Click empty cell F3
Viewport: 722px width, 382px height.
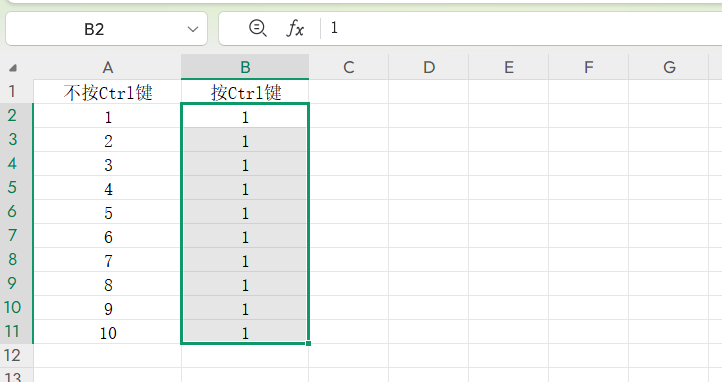588,139
